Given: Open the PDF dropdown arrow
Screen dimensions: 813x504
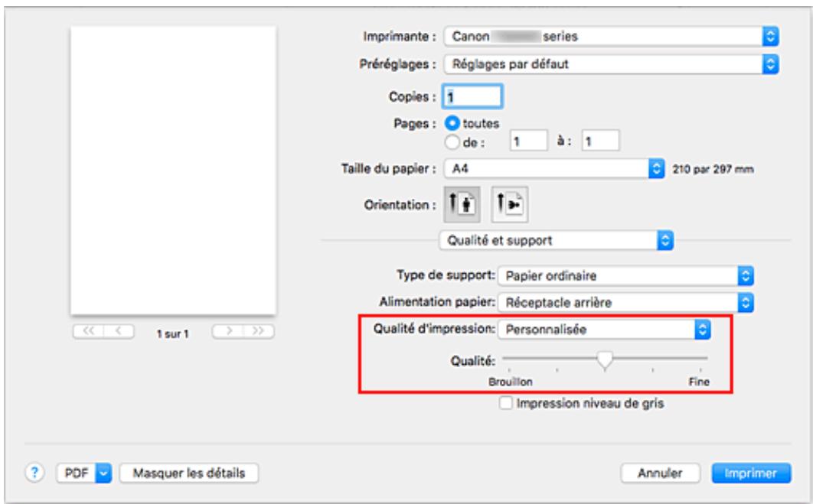Looking at the screenshot, I should pos(104,473).
